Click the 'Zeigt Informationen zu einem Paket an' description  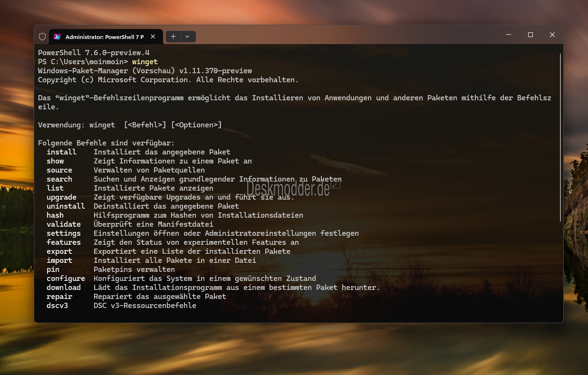[x=173, y=161]
